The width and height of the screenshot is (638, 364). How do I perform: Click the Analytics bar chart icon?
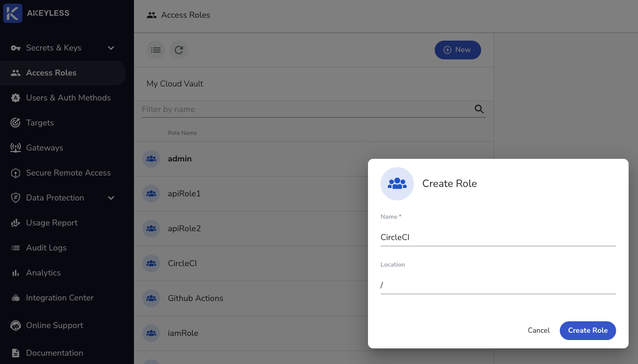click(16, 273)
